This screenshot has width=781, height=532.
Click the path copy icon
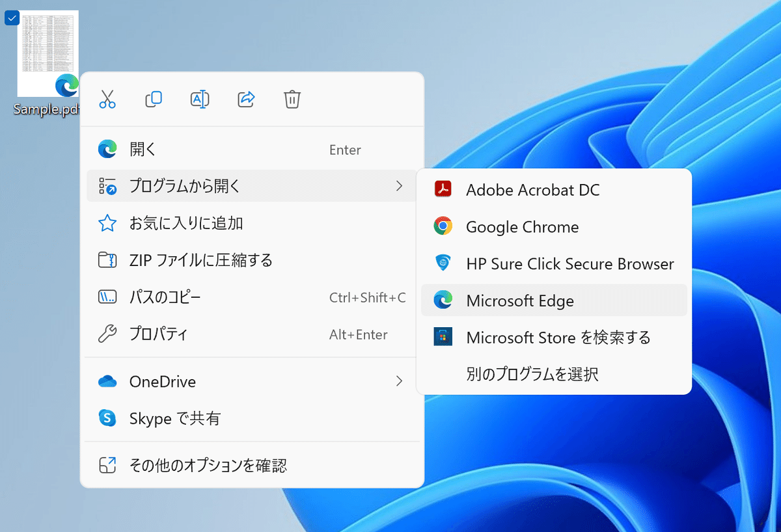click(107, 298)
